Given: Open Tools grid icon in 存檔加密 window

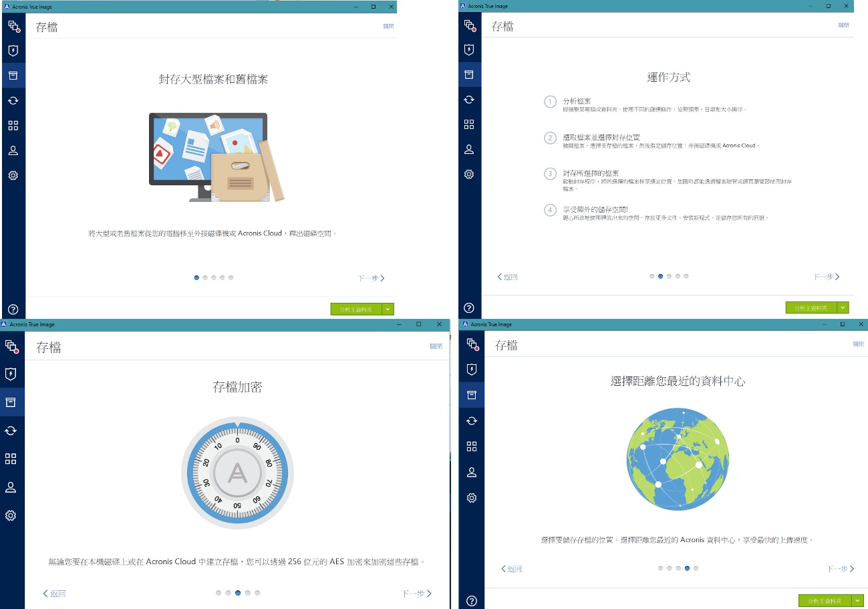Looking at the screenshot, I should [11, 459].
